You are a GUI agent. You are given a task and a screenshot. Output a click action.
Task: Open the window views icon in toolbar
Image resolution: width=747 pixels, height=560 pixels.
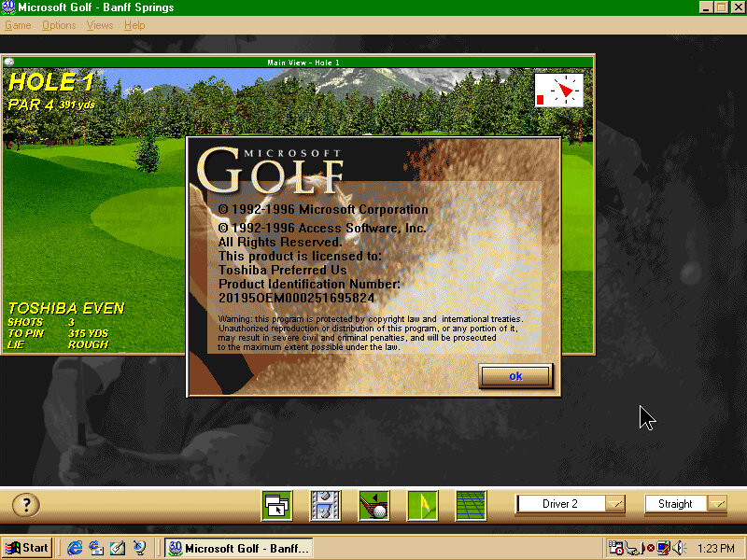[278, 505]
